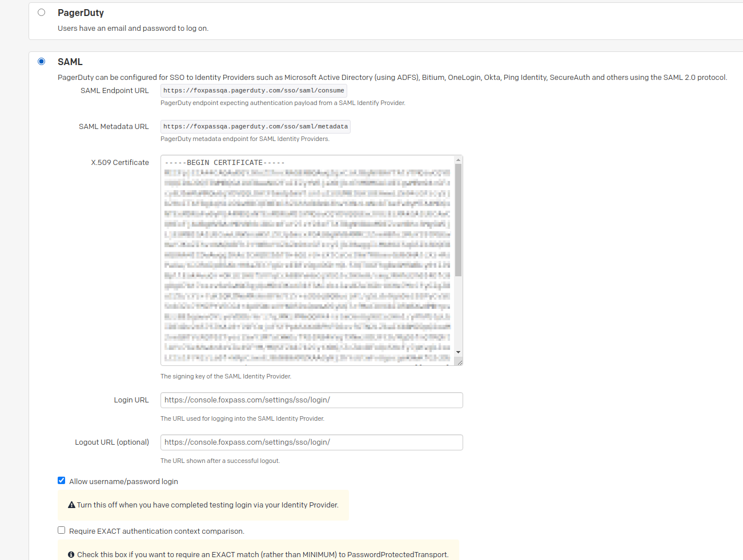This screenshot has height=560, width=743.
Task: Click the info circle icon
Action: pos(71,555)
